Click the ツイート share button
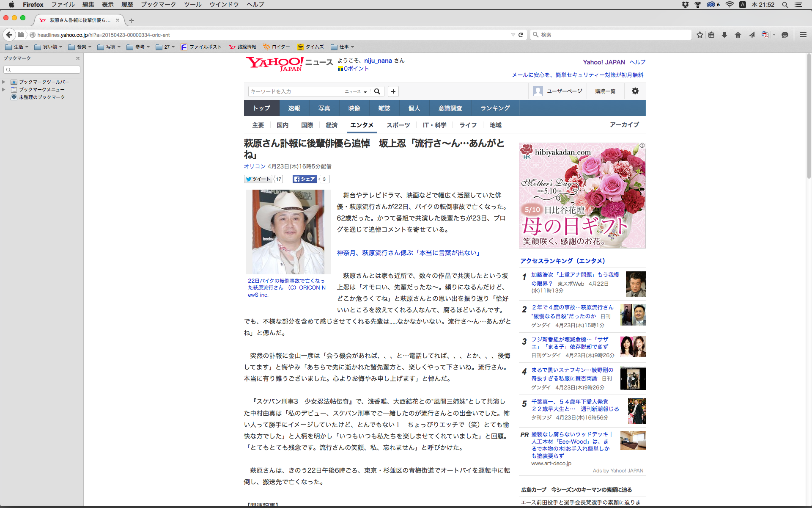Screen dimensions: 812x508 (x=258, y=179)
